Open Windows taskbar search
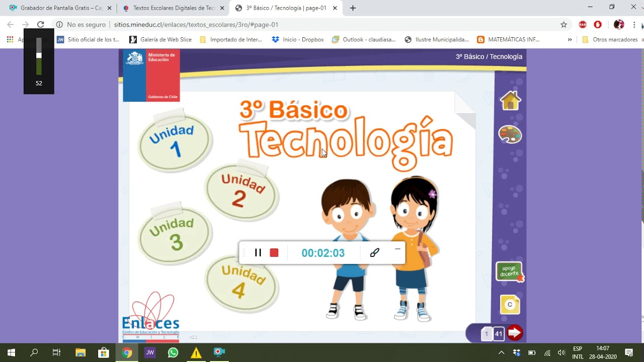644x362 pixels. [34, 352]
